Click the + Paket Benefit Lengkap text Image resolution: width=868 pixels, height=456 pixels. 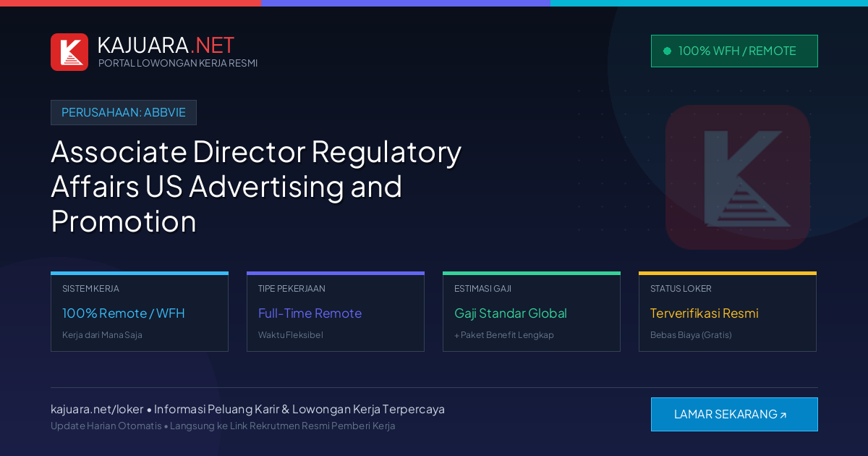504,335
